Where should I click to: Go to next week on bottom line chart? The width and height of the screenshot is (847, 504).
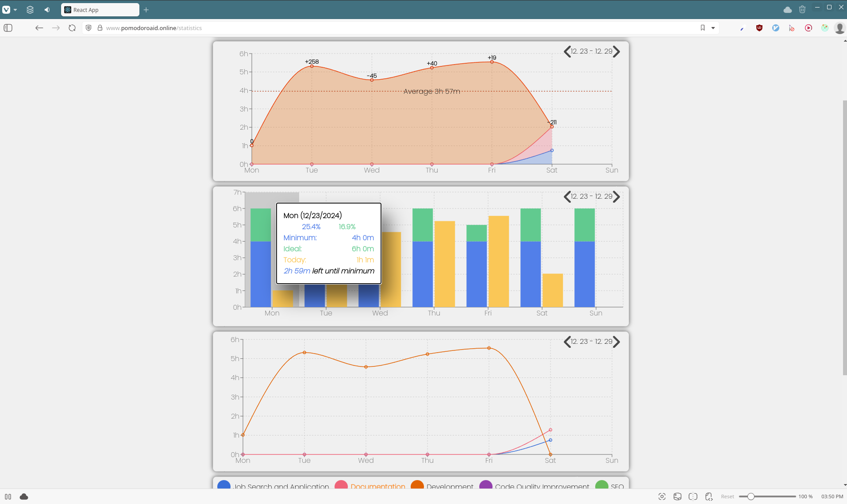616,342
